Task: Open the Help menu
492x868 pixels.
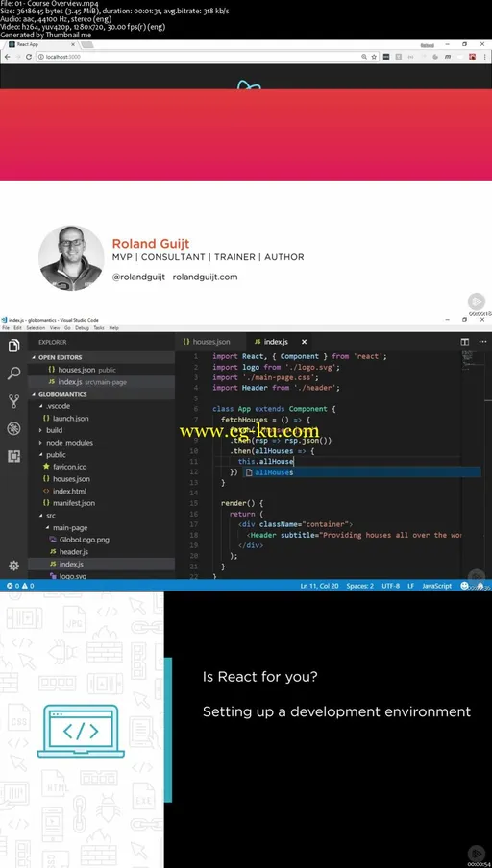Action: [113, 327]
